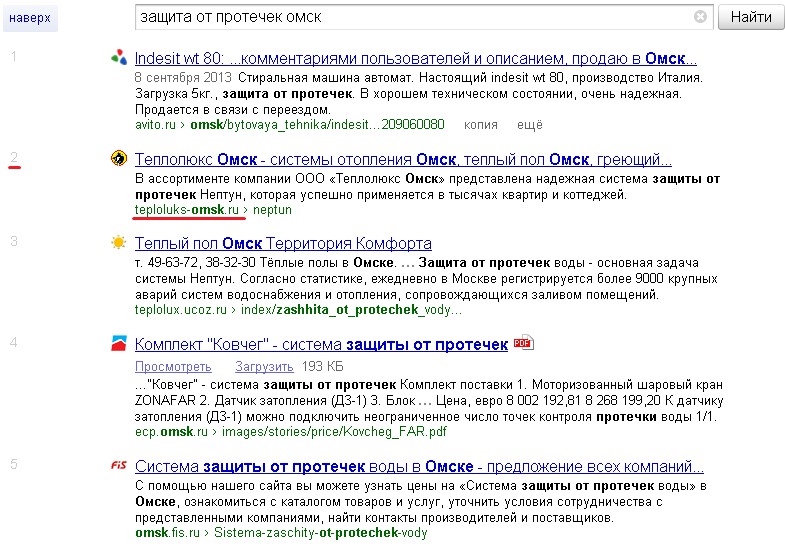This screenshot has width=785, height=549.
Task: Click the result position number 5
Action: [x=14, y=464]
